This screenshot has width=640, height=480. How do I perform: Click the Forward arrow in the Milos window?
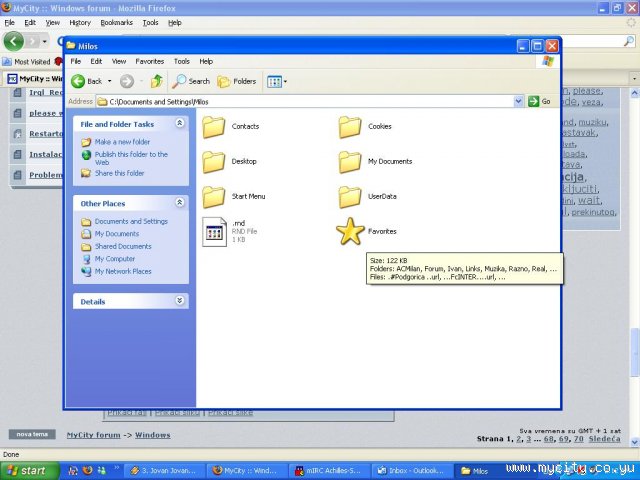[127, 81]
